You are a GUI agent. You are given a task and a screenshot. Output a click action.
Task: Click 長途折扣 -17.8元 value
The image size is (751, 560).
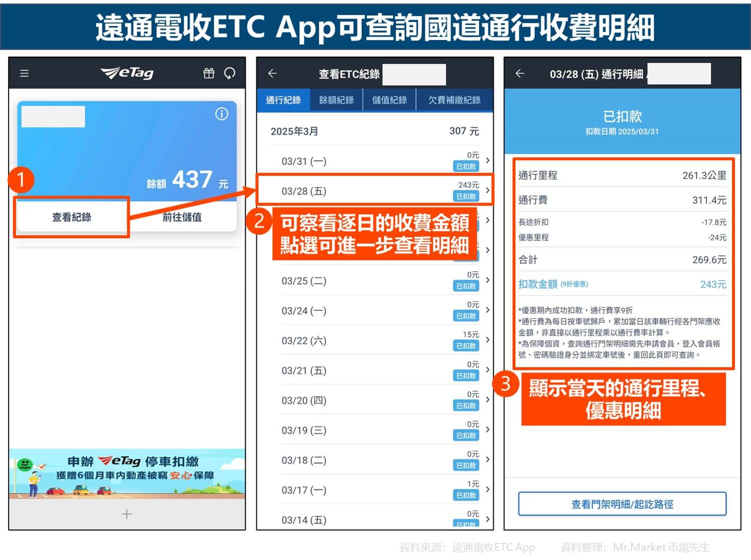coord(713,222)
